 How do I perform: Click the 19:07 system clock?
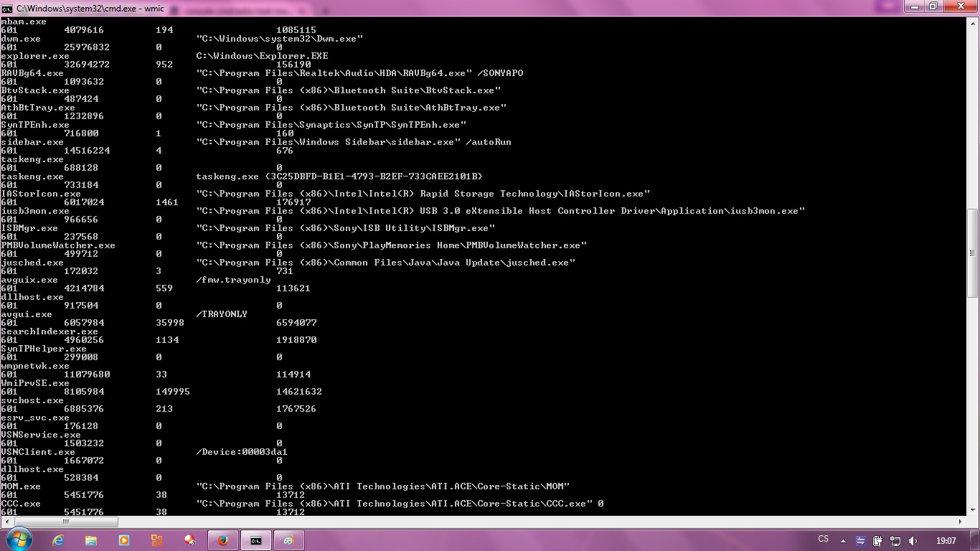tap(946, 541)
